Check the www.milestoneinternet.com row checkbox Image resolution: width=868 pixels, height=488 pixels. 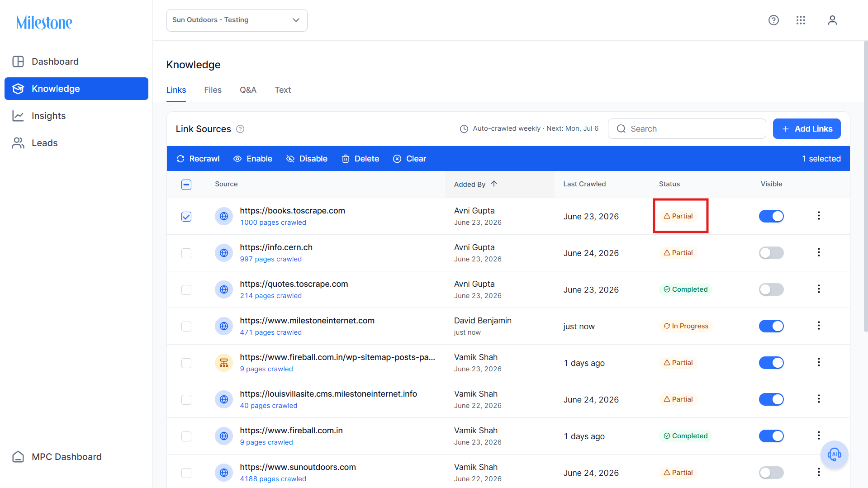(186, 327)
